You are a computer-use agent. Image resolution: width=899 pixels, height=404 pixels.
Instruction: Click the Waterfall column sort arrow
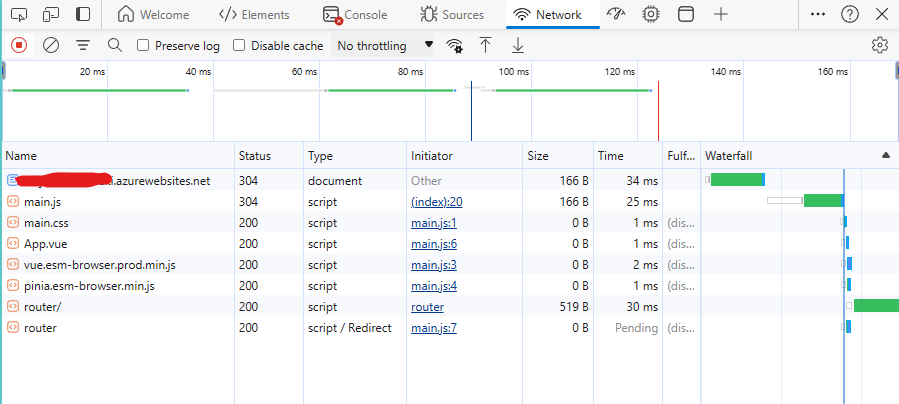885,156
